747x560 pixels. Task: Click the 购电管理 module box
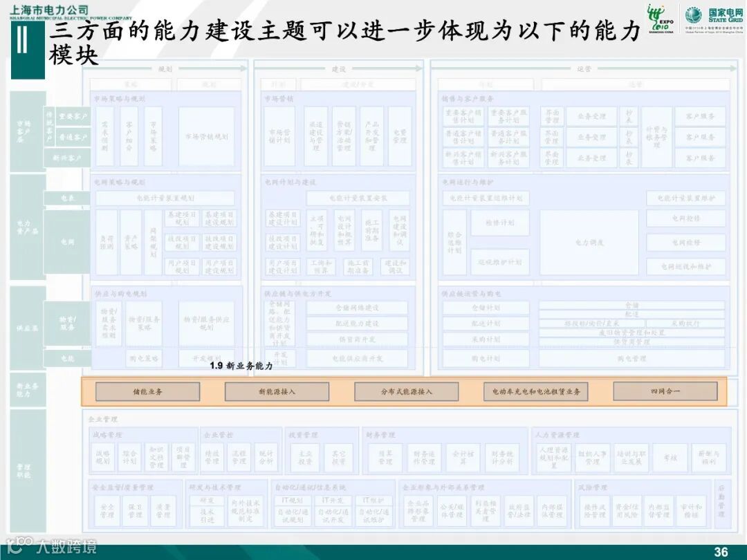[631, 358]
